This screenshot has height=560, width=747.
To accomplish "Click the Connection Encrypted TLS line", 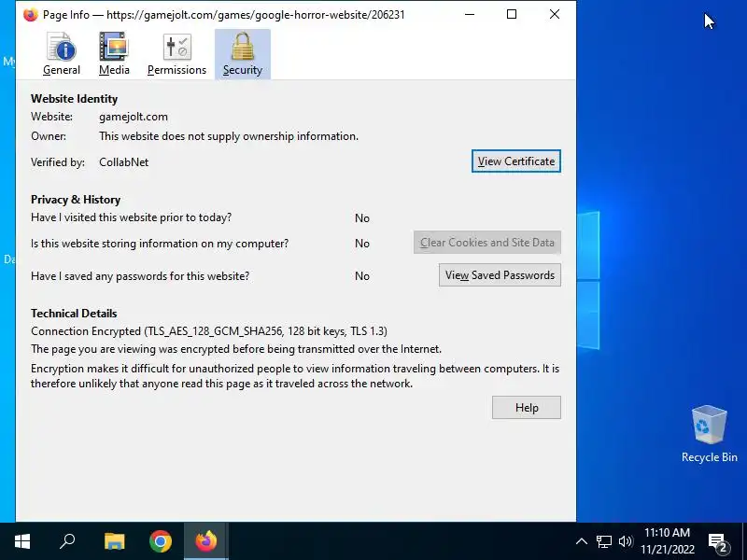I will (x=209, y=331).
